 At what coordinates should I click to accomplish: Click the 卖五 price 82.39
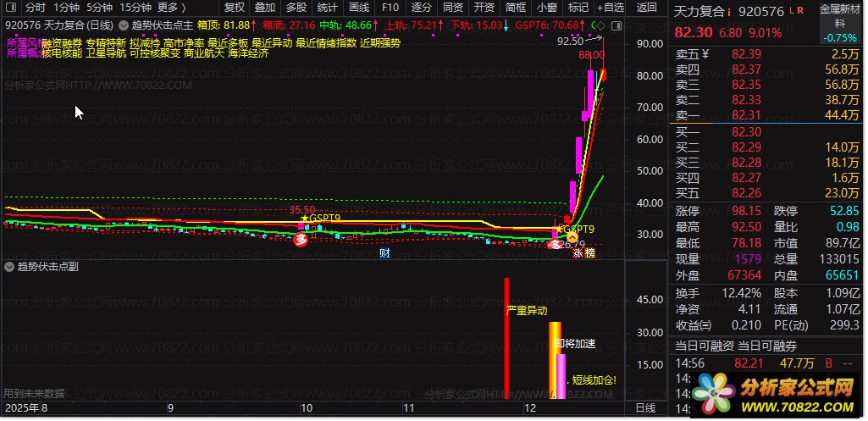coord(746,53)
